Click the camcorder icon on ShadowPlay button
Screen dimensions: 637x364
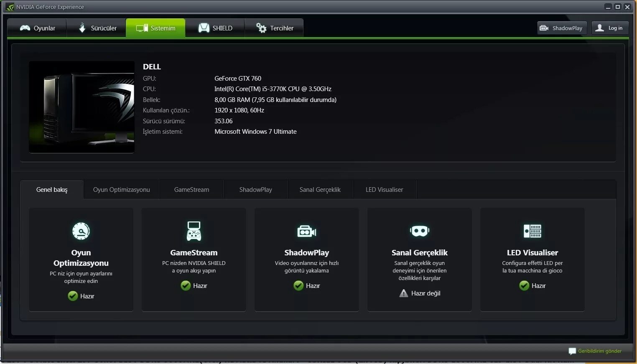point(544,28)
